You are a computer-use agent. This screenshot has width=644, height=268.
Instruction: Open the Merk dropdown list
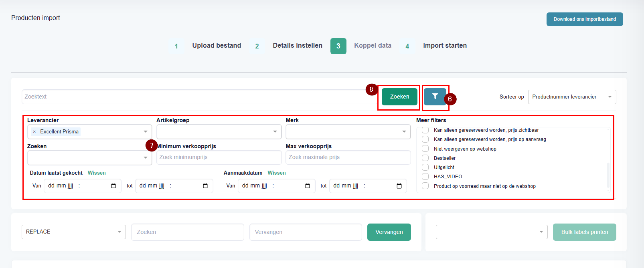click(x=348, y=132)
